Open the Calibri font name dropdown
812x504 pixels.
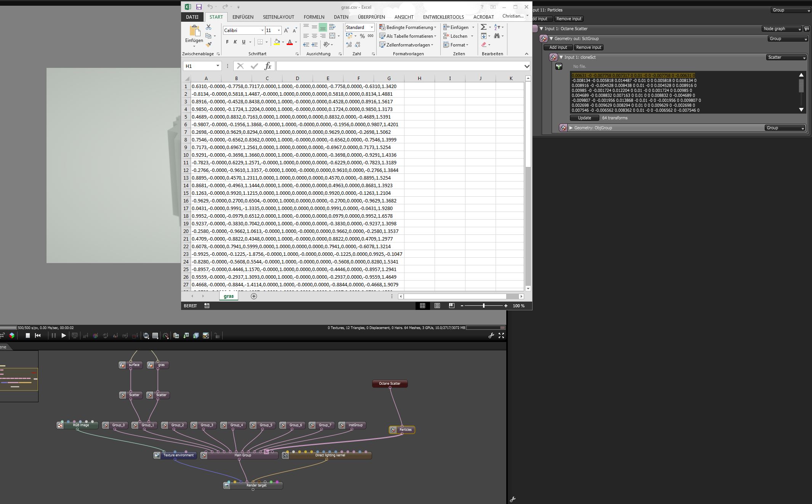click(x=262, y=30)
